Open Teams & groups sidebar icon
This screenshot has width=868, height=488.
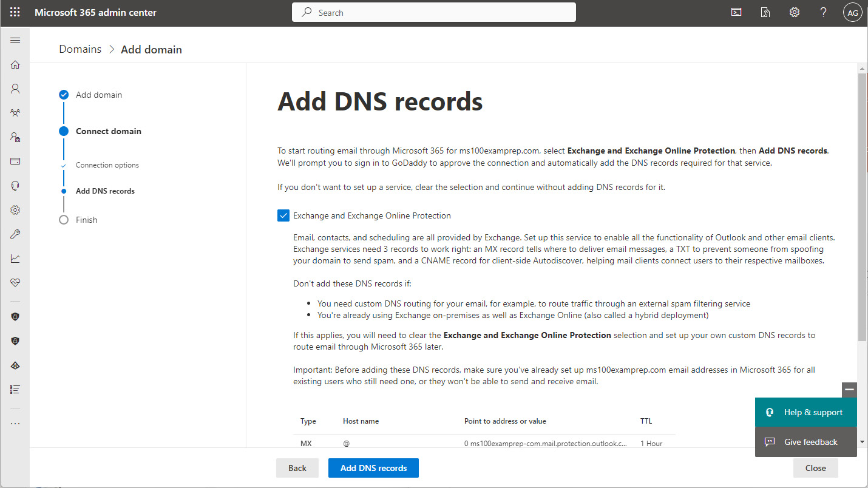(15, 113)
